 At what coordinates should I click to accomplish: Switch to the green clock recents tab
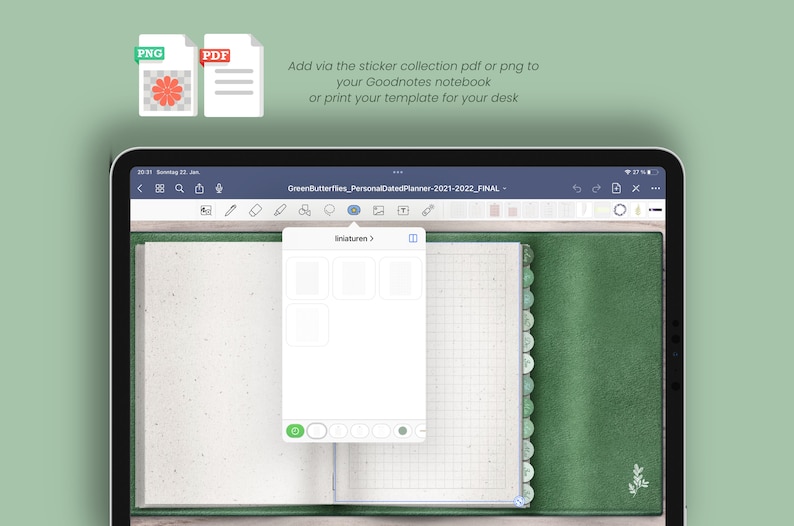tap(295, 431)
